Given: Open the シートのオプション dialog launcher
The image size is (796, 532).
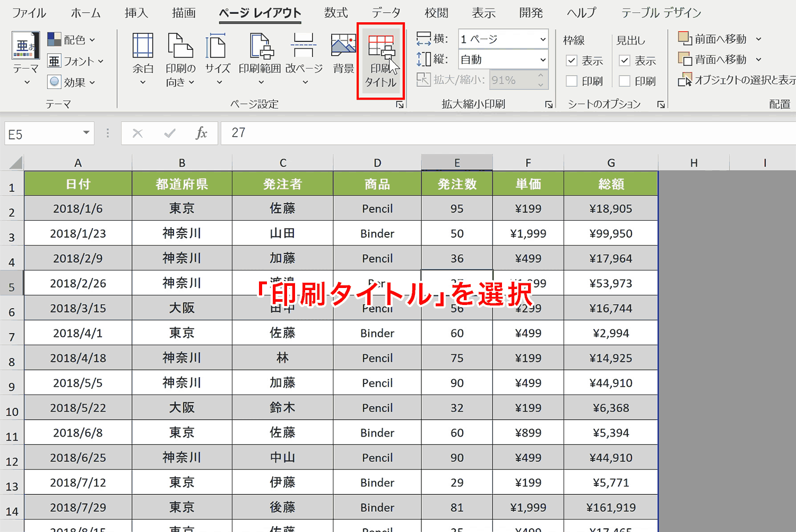Looking at the screenshot, I should point(661,105).
